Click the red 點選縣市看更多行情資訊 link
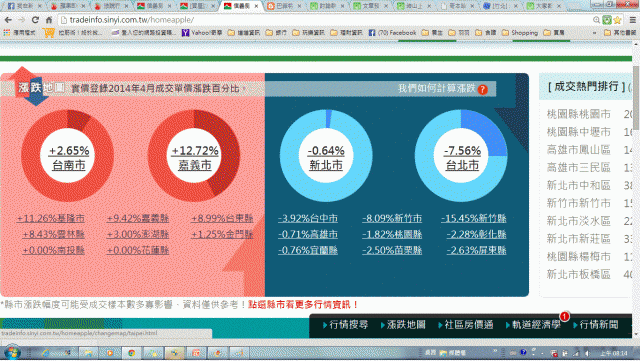This screenshot has height=361, width=640. [x=303, y=305]
